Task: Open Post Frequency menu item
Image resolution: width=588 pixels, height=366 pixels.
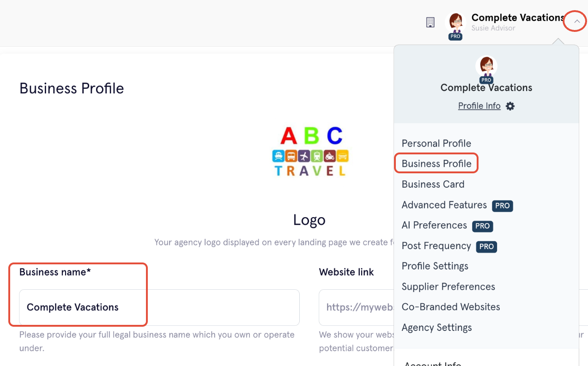Action: tap(436, 246)
